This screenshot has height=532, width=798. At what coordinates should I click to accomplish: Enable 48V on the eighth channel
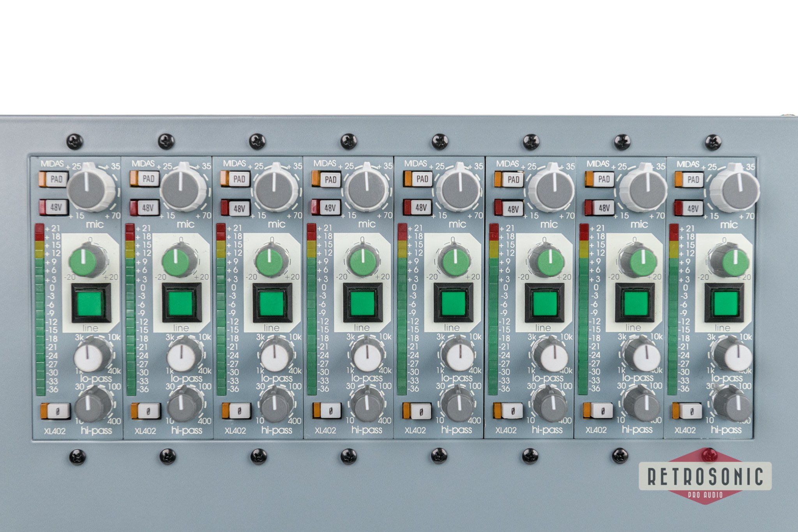[x=689, y=208]
